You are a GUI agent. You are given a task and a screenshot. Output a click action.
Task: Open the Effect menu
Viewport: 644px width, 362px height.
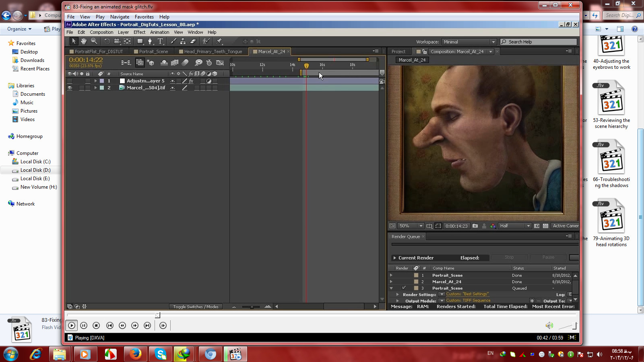[x=139, y=32]
